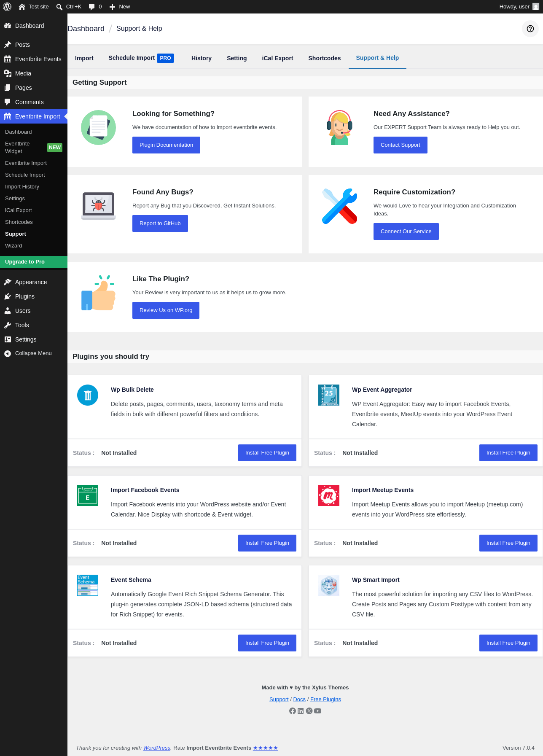Open the help question mark icon

click(530, 29)
